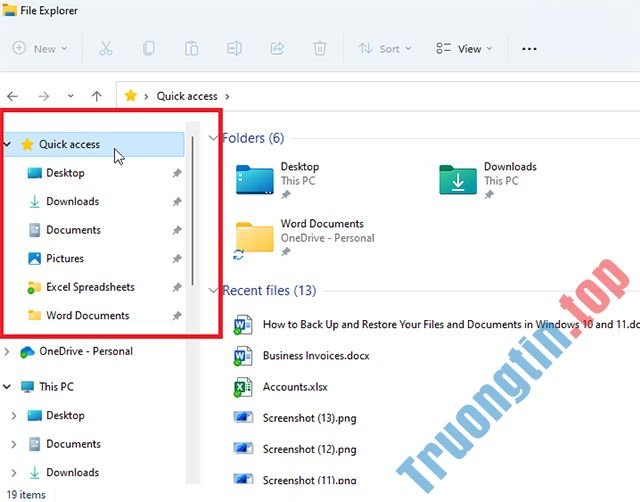The width and height of the screenshot is (640, 502).
Task: Select Accounts.xlsx file
Action: pyautogui.click(x=281, y=387)
